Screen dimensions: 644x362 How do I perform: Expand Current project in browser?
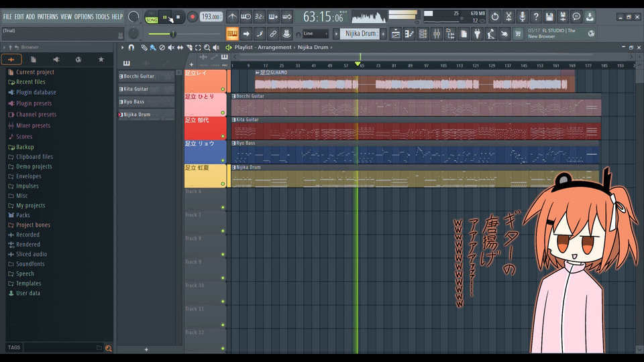point(35,72)
